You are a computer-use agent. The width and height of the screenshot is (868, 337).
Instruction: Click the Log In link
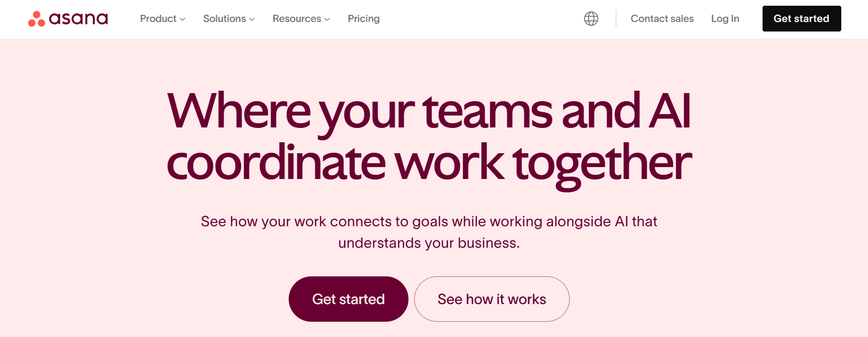[x=725, y=19]
